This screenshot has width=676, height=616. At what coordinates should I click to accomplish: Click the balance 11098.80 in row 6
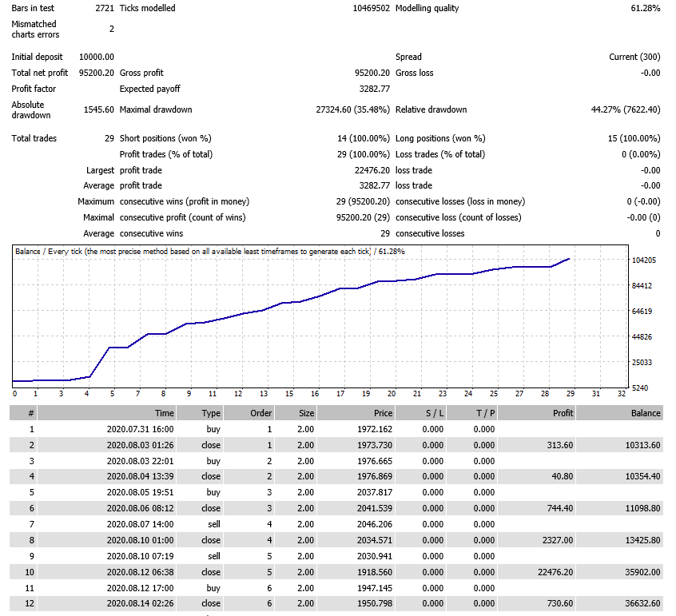642,508
